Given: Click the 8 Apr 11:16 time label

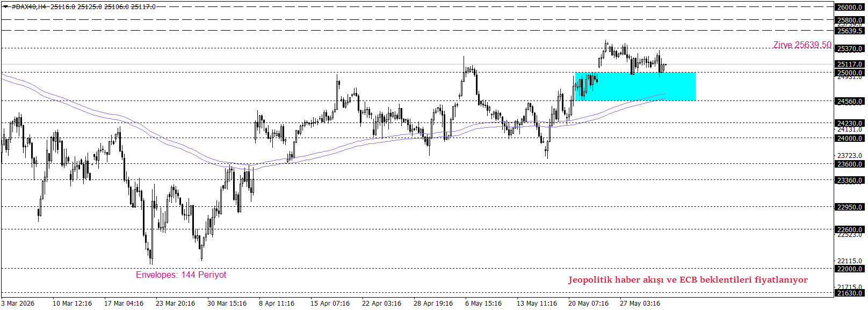Looking at the screenshot, I should [x=277, y=304].
